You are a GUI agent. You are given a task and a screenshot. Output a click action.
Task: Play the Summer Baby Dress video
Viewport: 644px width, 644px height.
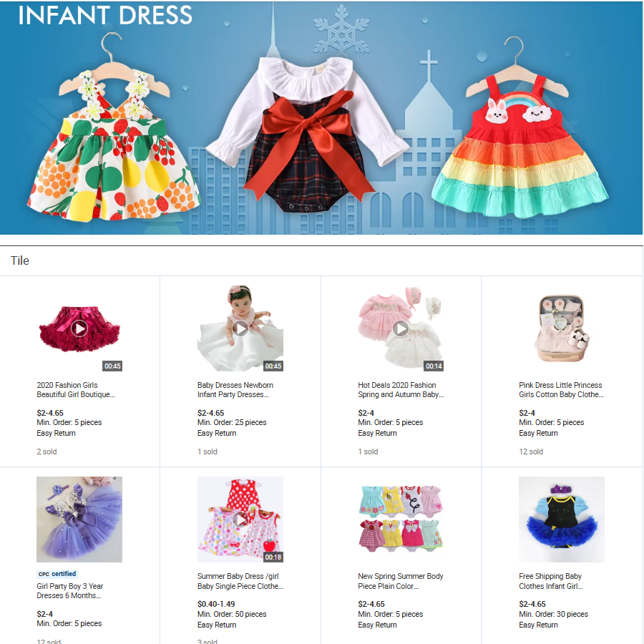point(240,519)
